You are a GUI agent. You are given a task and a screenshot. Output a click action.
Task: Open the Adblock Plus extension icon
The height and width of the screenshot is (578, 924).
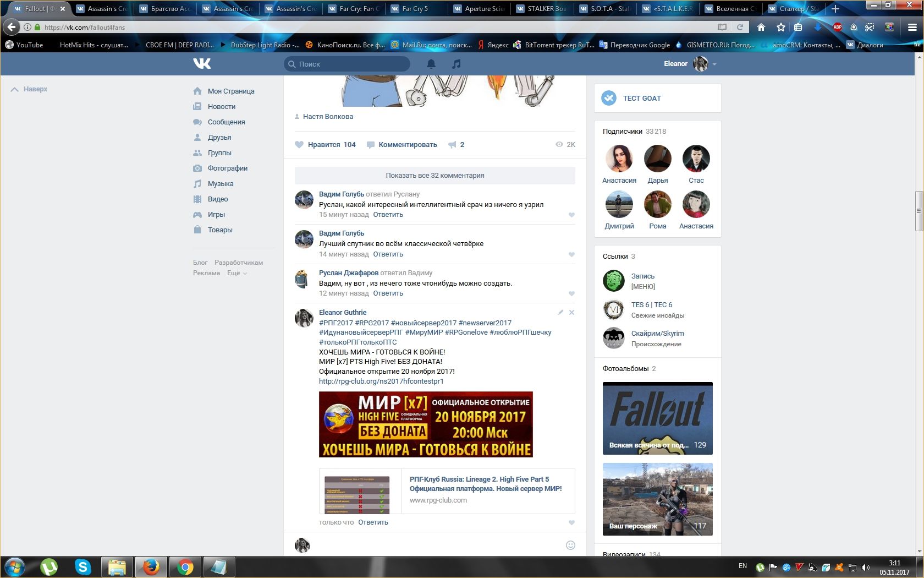pos(837,27)
